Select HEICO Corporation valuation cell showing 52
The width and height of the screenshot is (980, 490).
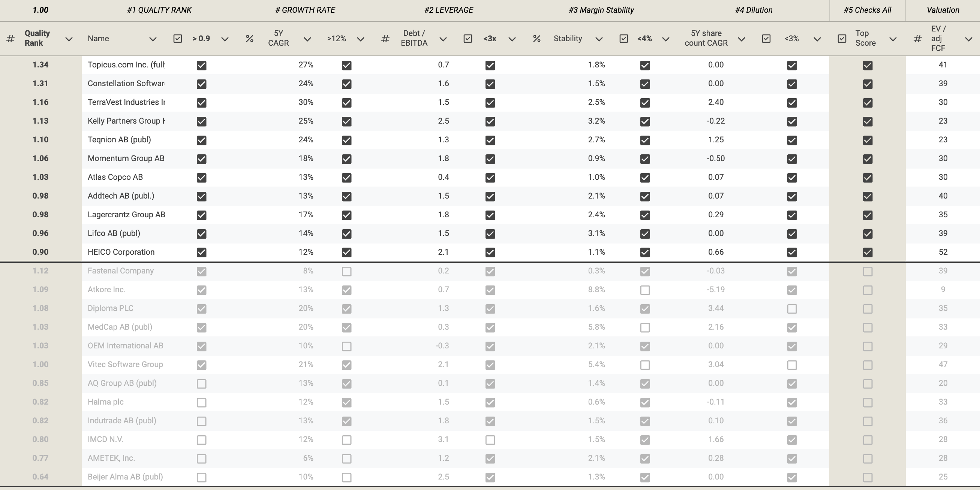943,252
